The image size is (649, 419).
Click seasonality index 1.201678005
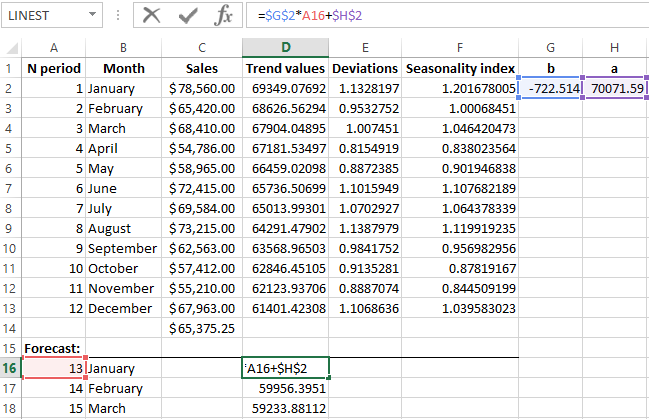click(460, 88)
